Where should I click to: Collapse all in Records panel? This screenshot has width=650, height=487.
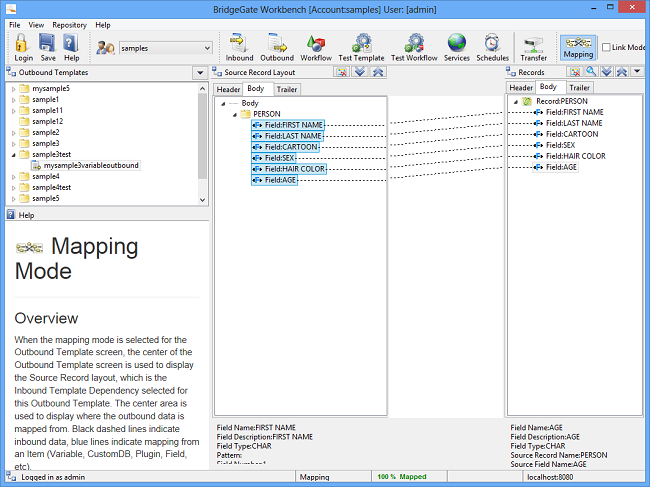point(621,72)
